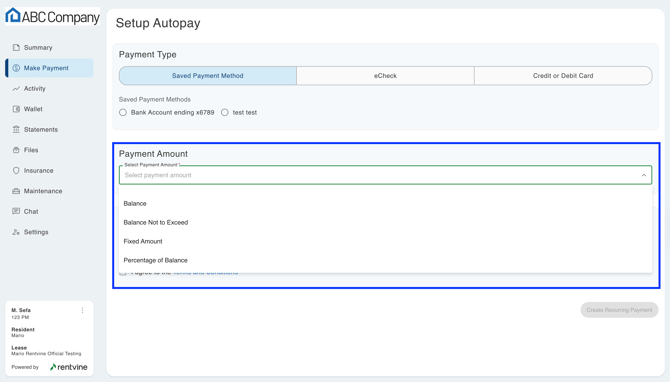Collapse the payment amount dropdown chevron
The width and height of the screenshot is (670, 382).
click(644, 175)
